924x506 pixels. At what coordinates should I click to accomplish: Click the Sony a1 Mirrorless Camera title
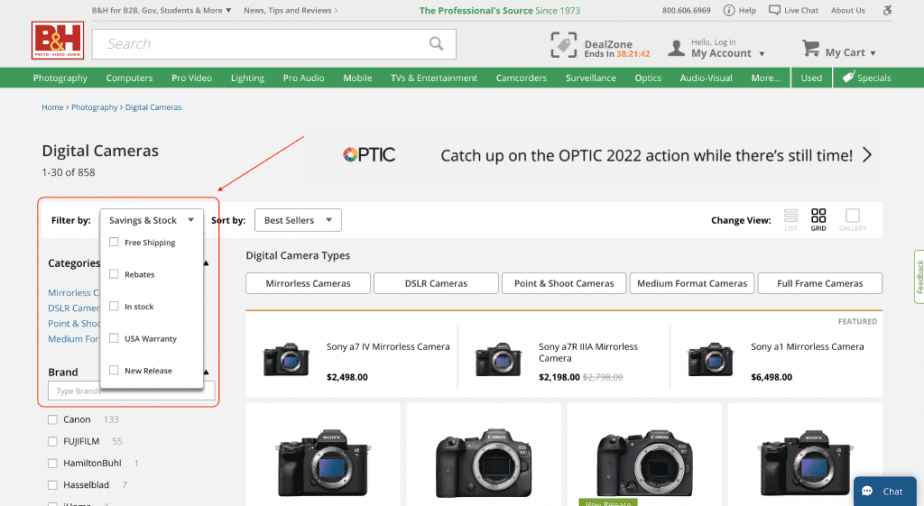807,346
